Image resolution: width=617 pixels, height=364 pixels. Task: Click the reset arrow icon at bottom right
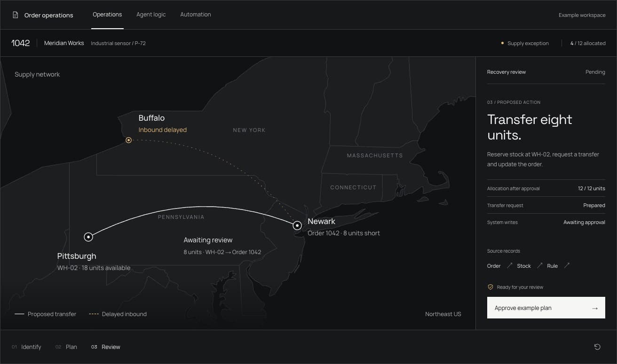(597, 347)
